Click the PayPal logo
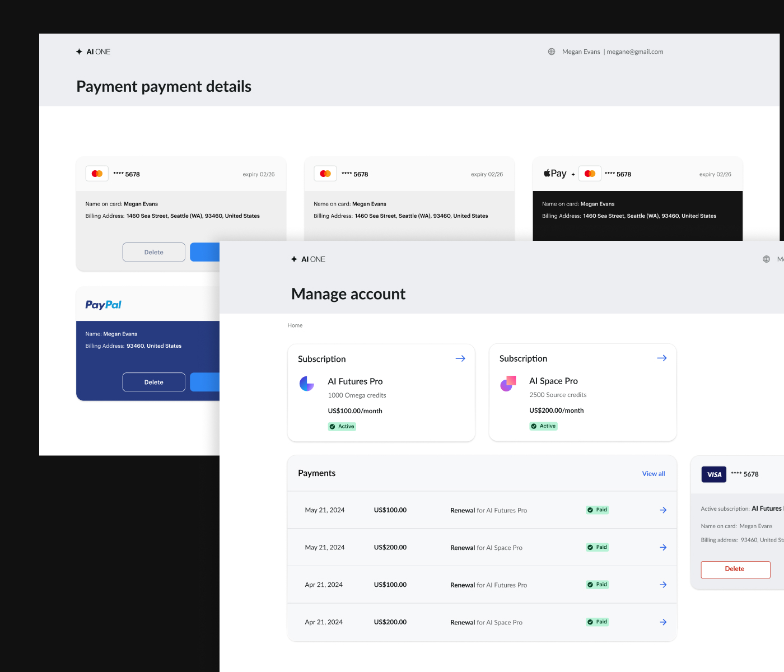Viewport: 784px width, 672px height. pos(103,304)
